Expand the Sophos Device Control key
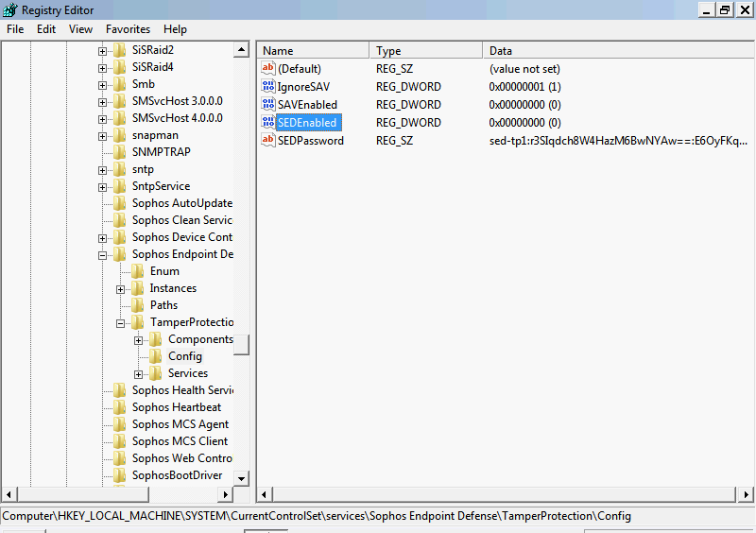756x533 pixels. point(102,238)
